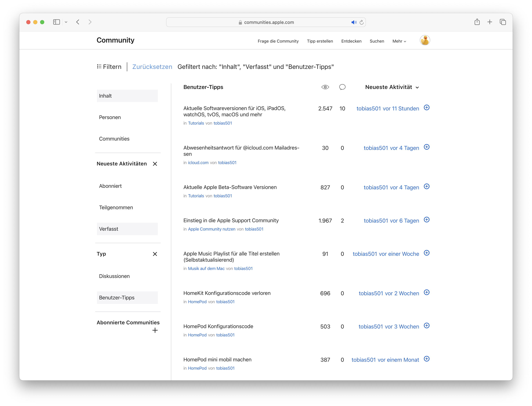Click the Zurücksetzen link
The width and height of the screenshot is (532, 406).
click(x=152, y=67)
